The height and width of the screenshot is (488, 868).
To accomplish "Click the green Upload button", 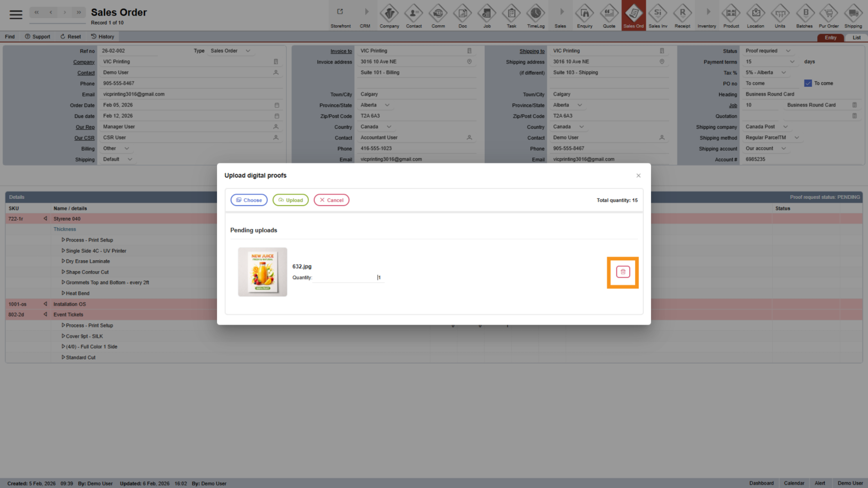I will [290, 200].
